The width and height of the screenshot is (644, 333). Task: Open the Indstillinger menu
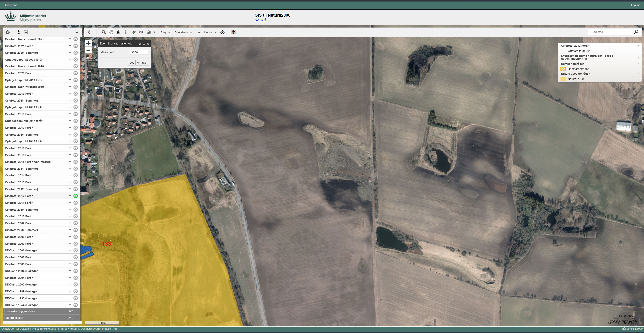point(206,32)
